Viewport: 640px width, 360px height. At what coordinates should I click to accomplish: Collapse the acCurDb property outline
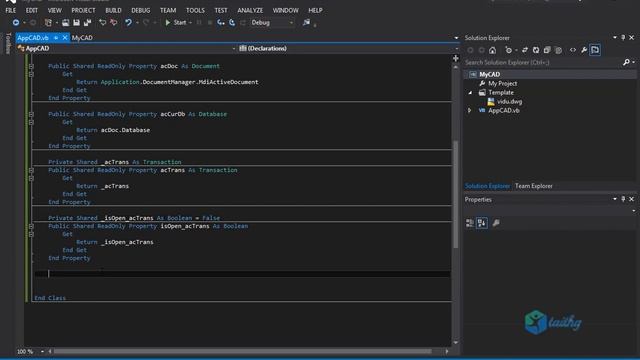coord(31,114)
